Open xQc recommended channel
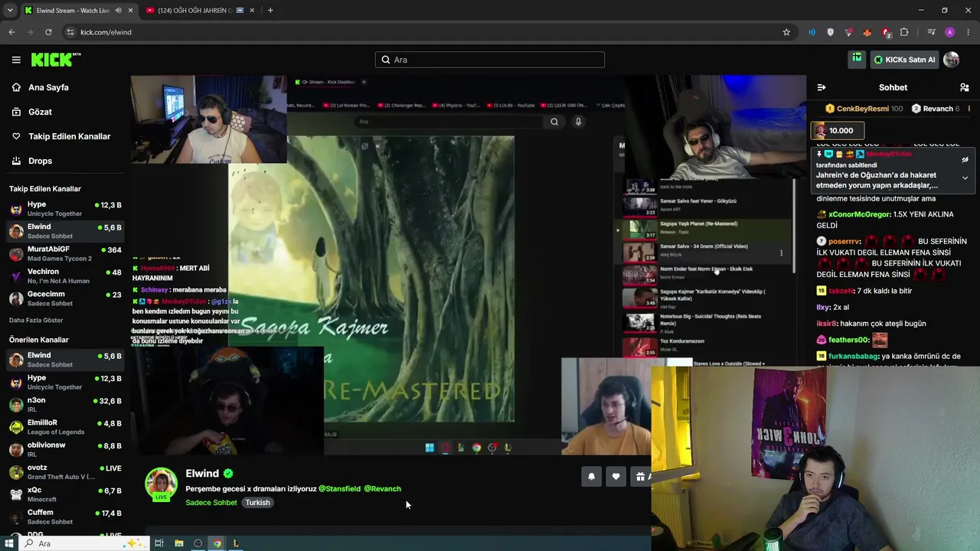 [64, 494]
